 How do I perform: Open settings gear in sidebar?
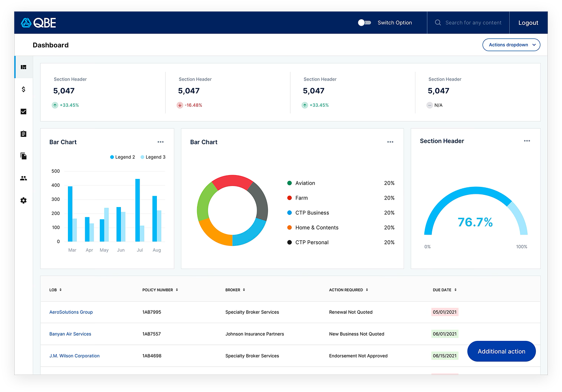(x=23, y=200)
